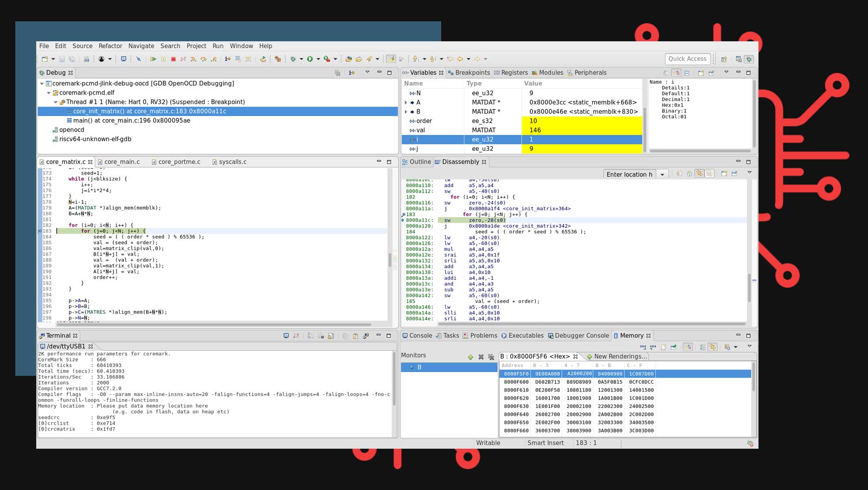Click the source editor vertical scrollbar
This screenshot has width=868, height=490.
point(390,259)
